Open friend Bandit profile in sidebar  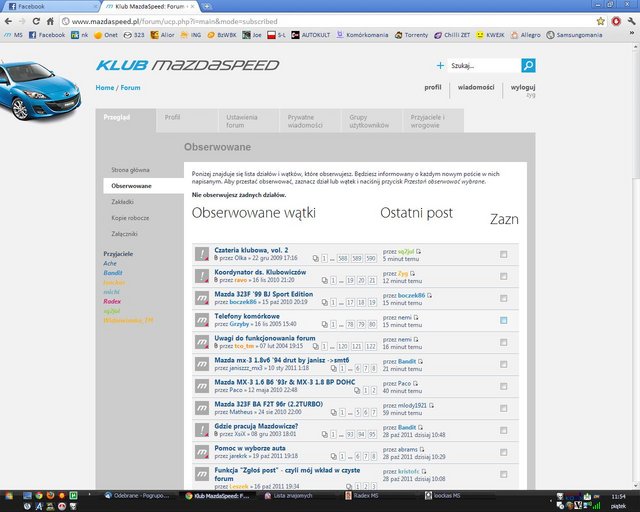[x=113, y=272]
